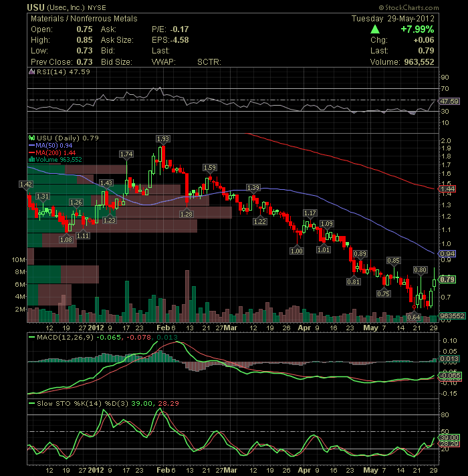Screen dimensions: 468x476
Task: Click the 0.85 price label on the chart
Action: pyautogui.click(x=393, y=261)
